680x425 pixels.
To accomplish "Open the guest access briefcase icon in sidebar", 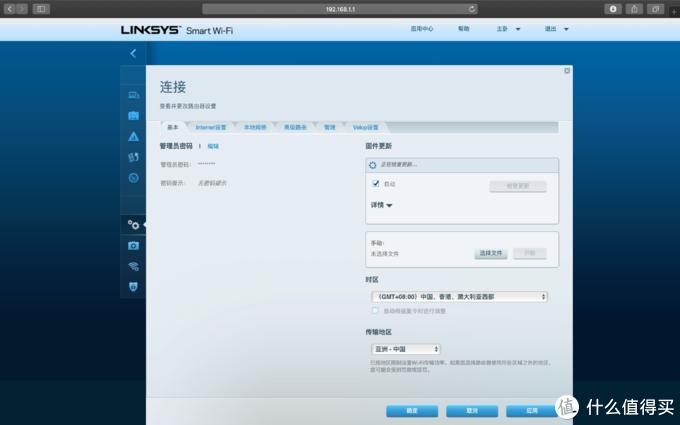I will pos(134,116).
